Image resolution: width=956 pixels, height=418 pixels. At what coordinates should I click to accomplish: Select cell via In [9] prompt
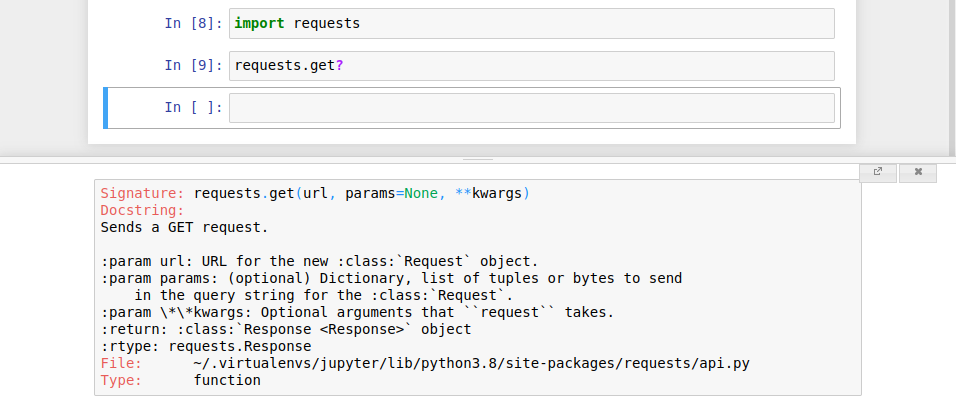click(x=193, y=65)
